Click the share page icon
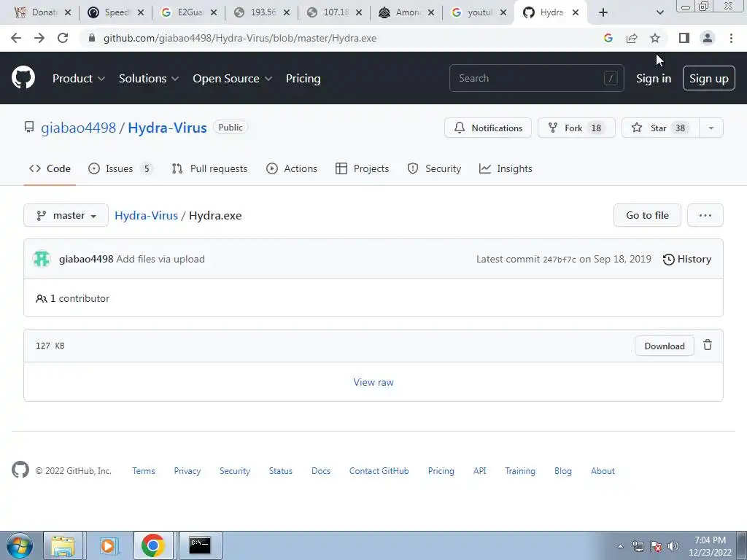 (632, 38)
